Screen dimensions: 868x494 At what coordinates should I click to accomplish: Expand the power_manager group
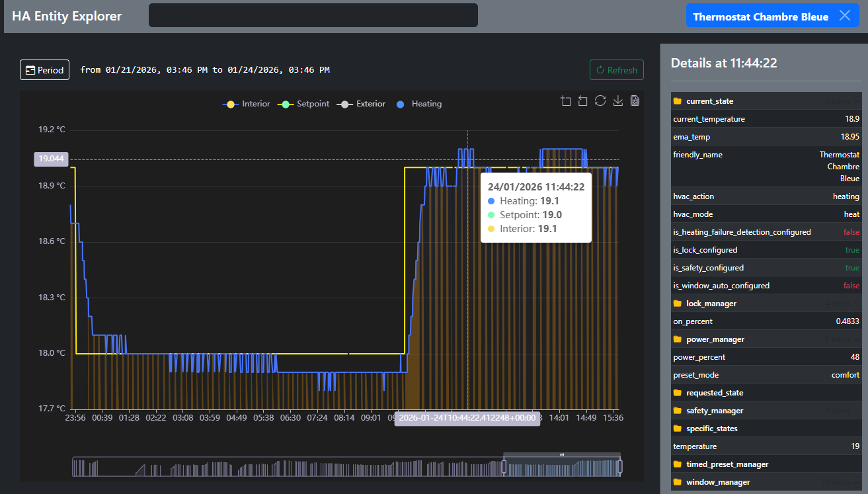coord(715,339)
